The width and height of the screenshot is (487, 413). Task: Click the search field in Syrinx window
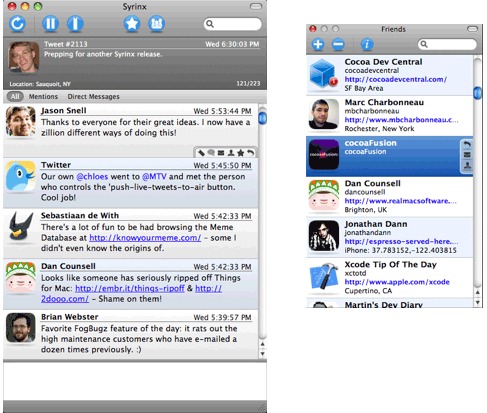point(232,24)
